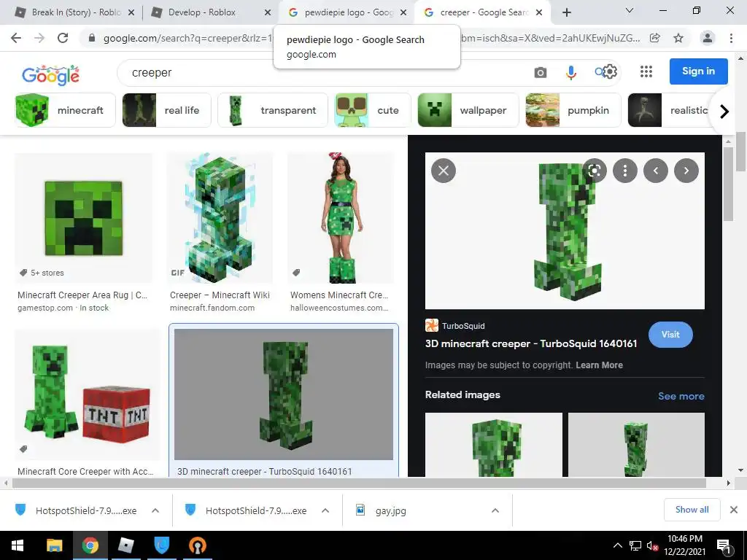Image resolution: width=747 pixels, height=560 pixels.
Task: Click the Google search settings gear
Action: click(x=610, y=72)
